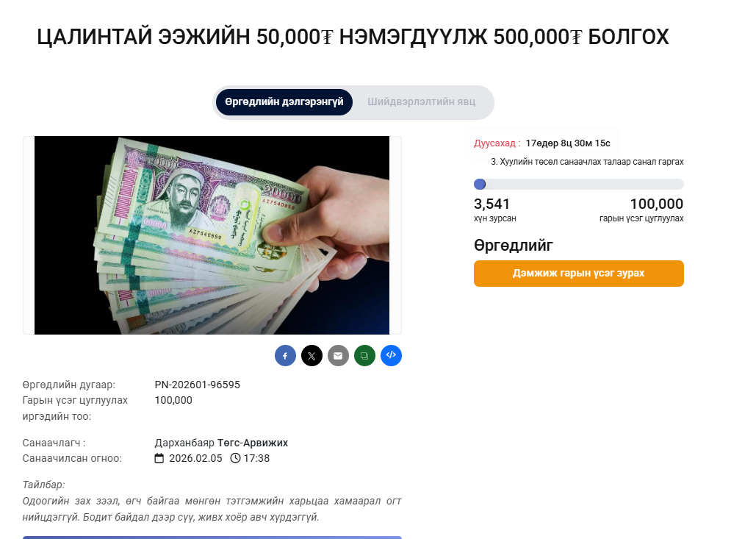The height and width of the screenshot is (539, 756).
Task: Click the 100,000 signature goal number
Action: tap(657, 204)
